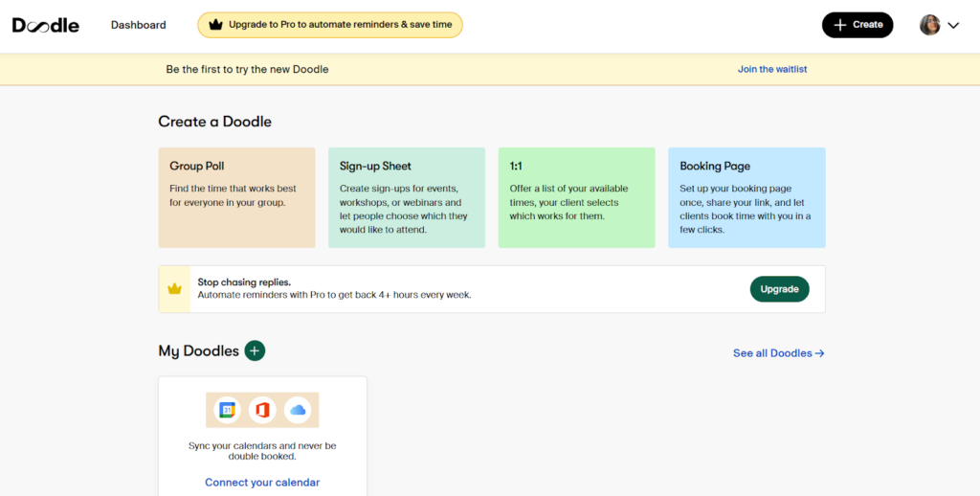This screenshot has width=980, height=496.
Task: Open the 1:1 scheduling card
Action: pyautogui.click(x=576, y=197)
